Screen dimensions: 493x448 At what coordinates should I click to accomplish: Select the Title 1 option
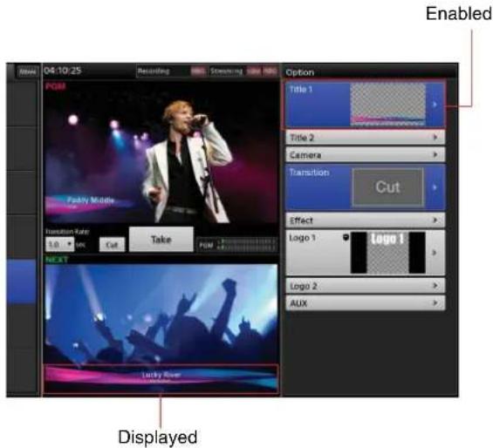[x=366, y=105]
